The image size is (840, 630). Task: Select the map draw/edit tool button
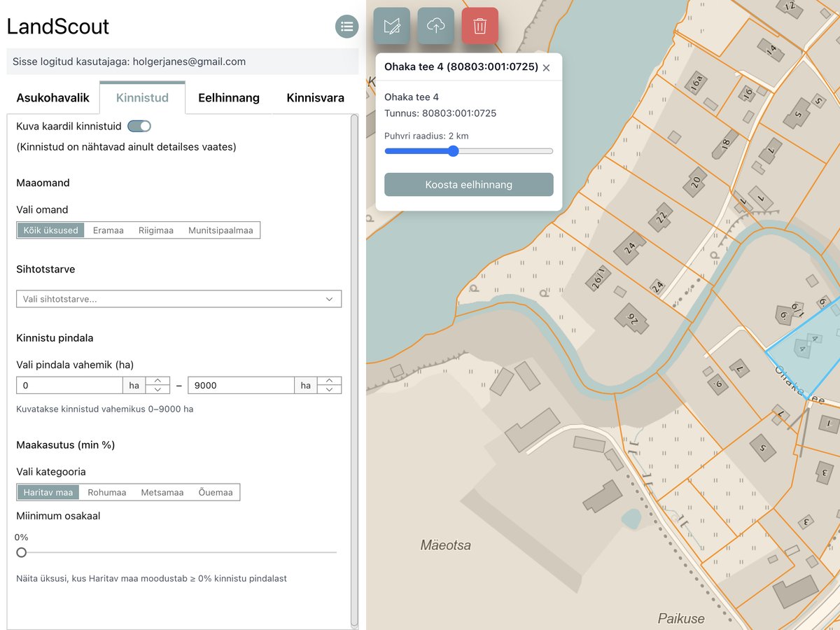(391, 26)
